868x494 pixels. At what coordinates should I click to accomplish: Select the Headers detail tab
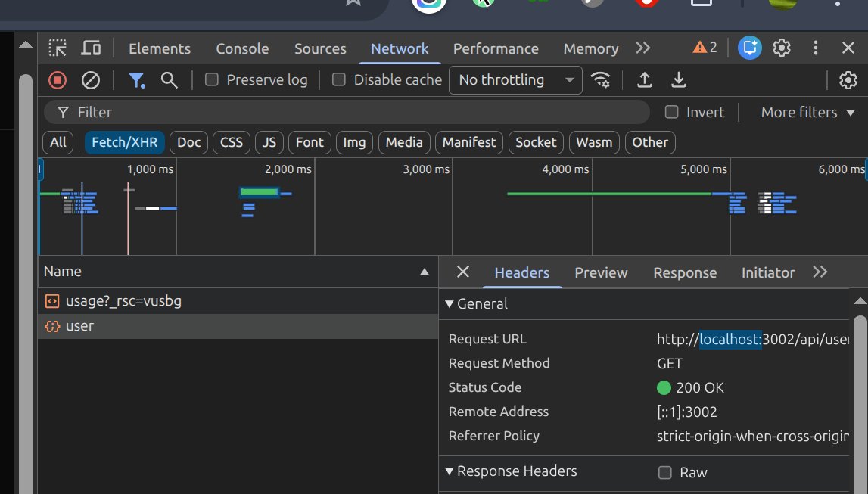click(x=521, y=273)
